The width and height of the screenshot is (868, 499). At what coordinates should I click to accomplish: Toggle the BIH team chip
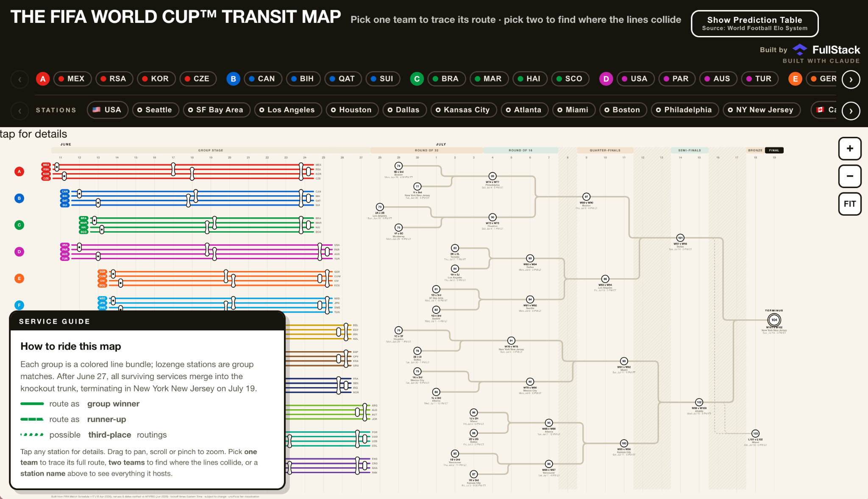(x=303, y=79)
